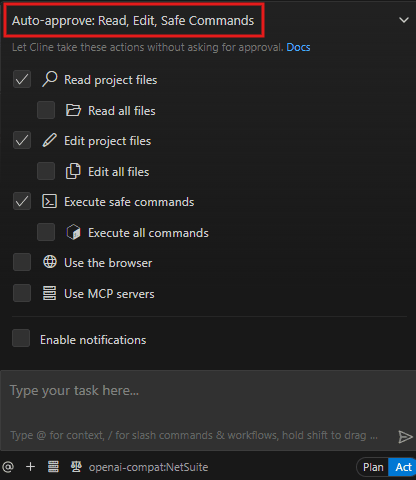Click 'Enable notifications' label
Image resolution: width=416 pixels, height=480 pixels.
tap(93, 340)
